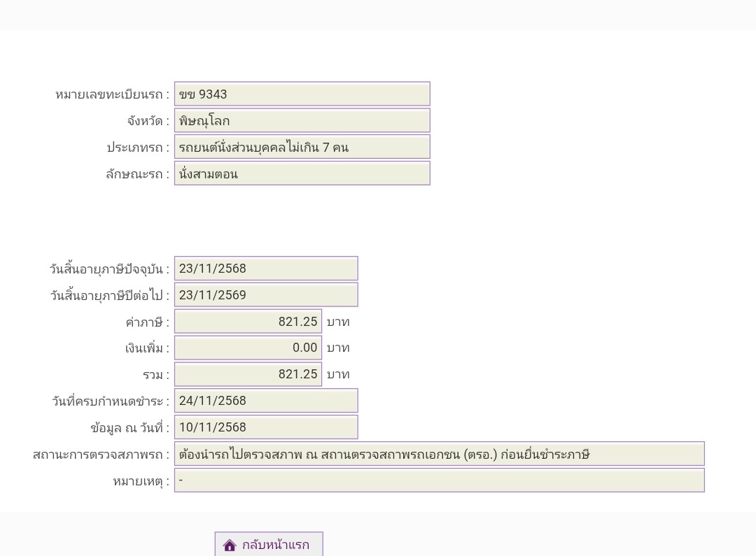Click the label ประเภทรถ

pyautogui.click(x=138, y=148)
